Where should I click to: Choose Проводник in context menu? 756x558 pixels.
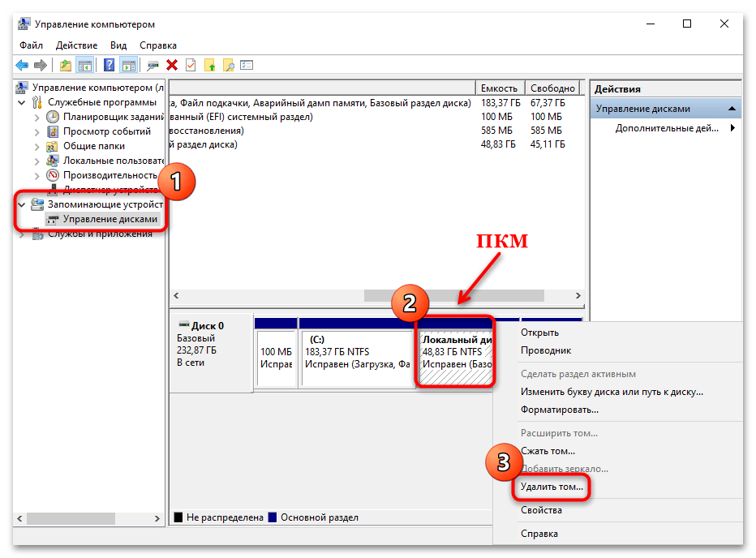546,350
